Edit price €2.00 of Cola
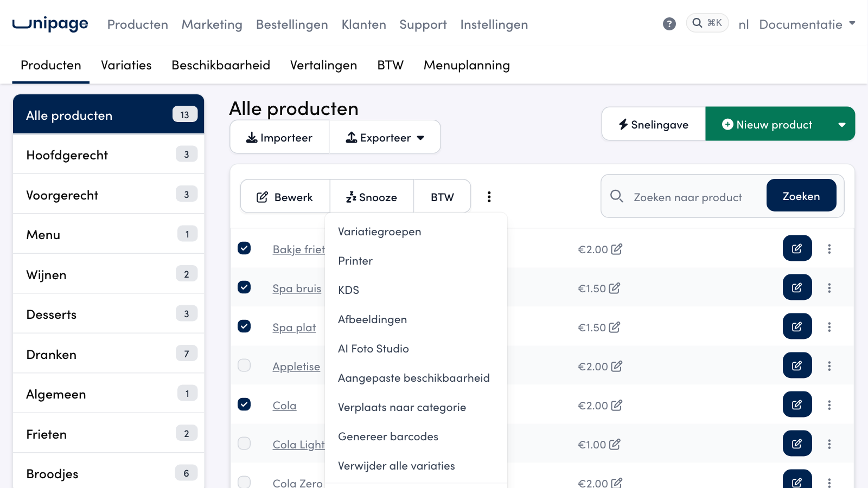The height and width of the screenshot is (488, 868). (x=616, y=406)
